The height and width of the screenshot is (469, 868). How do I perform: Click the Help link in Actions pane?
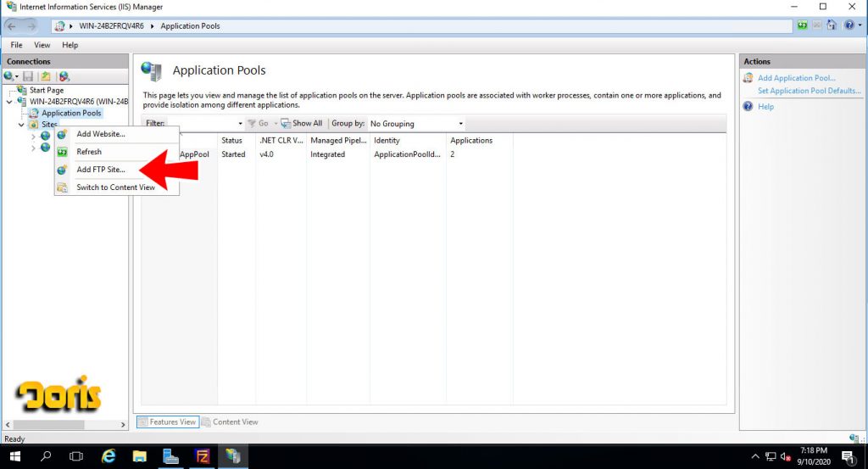pyautogui.click(x=765, y=106)
